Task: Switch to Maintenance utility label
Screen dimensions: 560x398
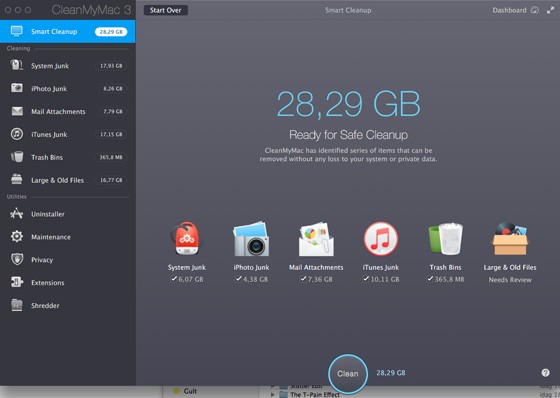Action: tap(51, 237)
